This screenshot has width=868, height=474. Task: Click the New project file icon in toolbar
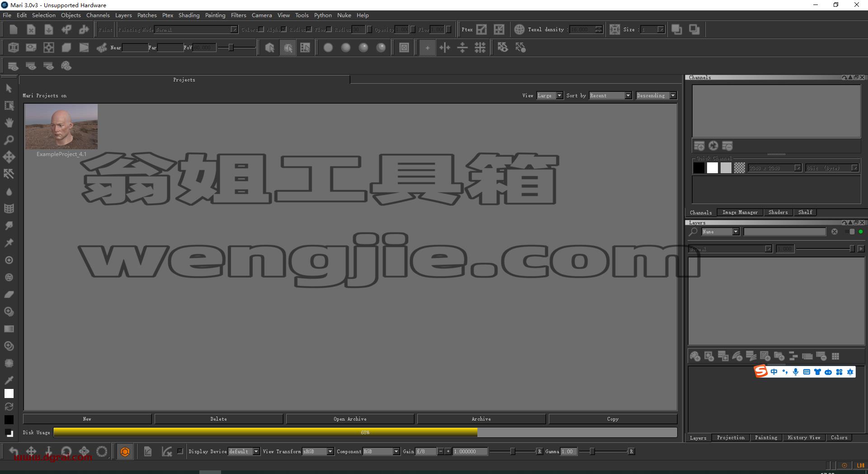coord(13,29)
